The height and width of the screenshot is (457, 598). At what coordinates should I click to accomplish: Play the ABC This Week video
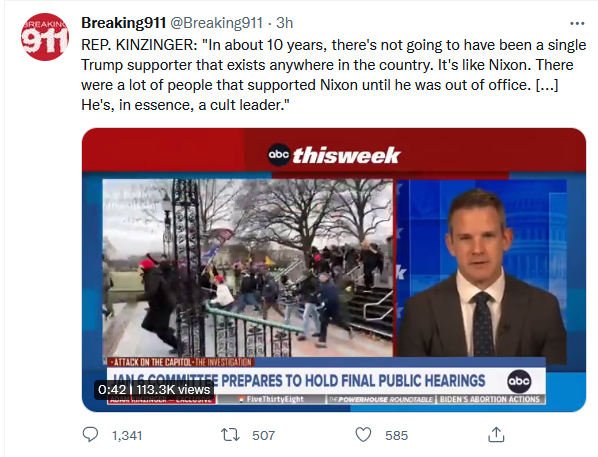(334, 270)
